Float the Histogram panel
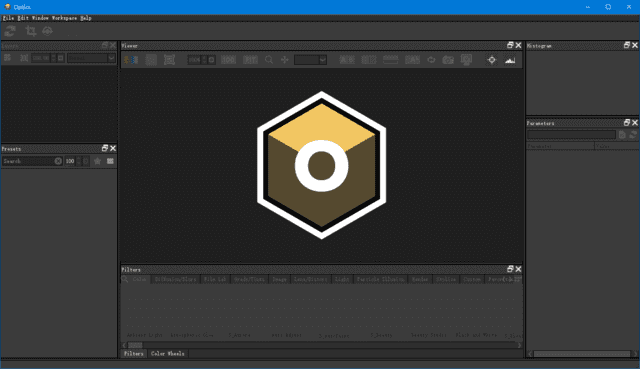The width and height of the screenshot is (640, 369). point(627,45)
